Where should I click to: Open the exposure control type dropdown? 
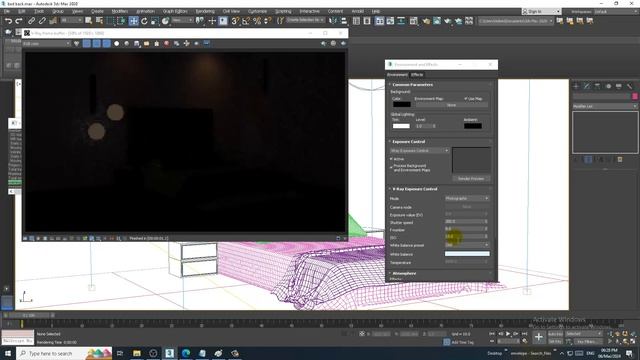[419, 151]
